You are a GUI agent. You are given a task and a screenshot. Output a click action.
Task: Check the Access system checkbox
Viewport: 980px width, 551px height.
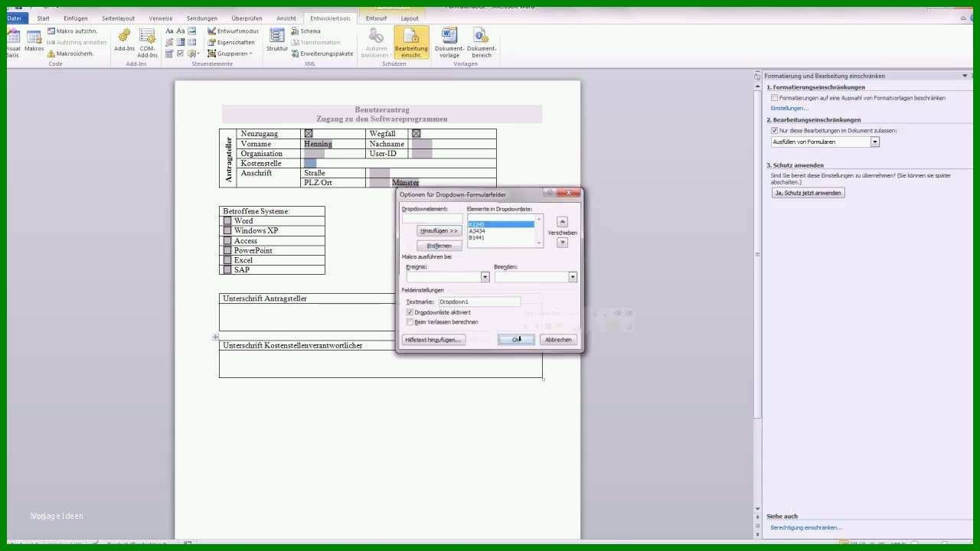[227, 240]
